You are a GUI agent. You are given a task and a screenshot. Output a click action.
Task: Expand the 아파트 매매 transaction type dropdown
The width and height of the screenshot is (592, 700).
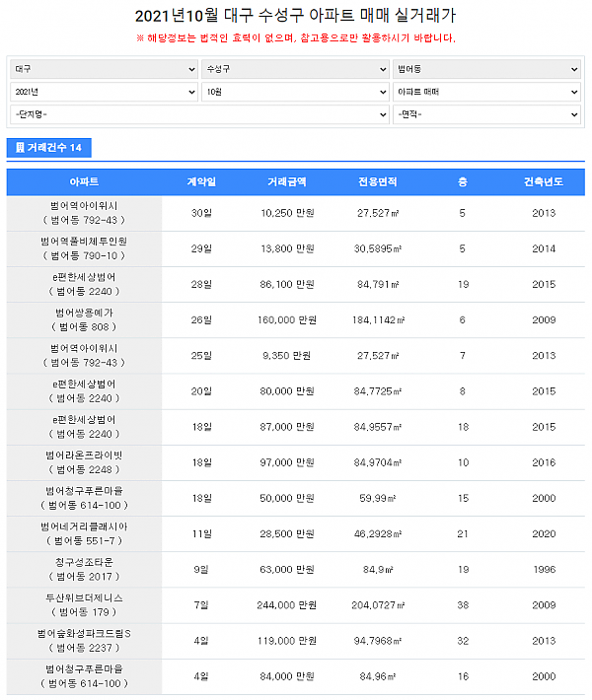click(x=486, y=92)
